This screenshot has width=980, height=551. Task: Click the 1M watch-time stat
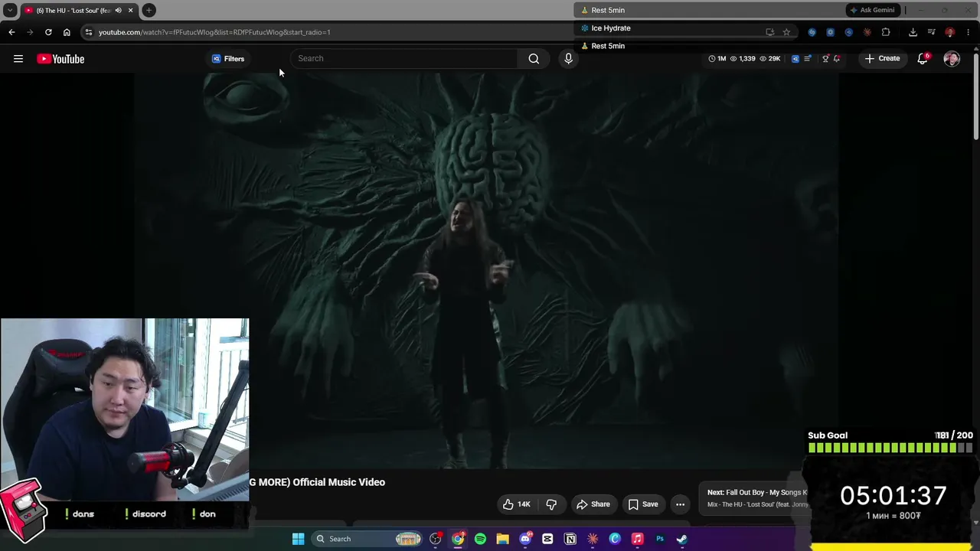pyautogui.click(x=717, y=58)
